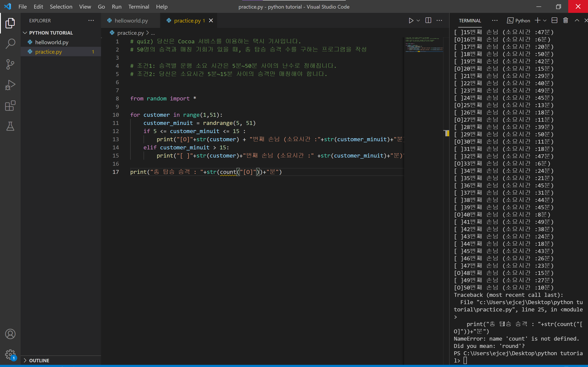
Task: Open the Terminal menu
Action: point(138,7)
